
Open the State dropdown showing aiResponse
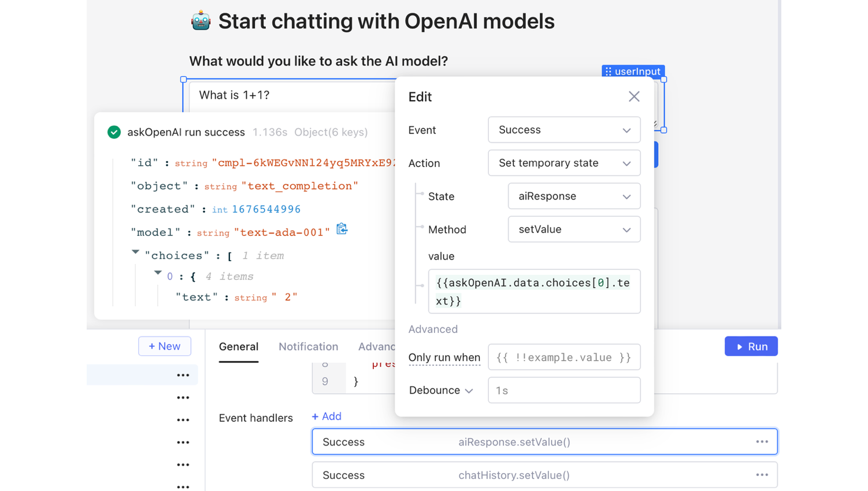[573, 196]
